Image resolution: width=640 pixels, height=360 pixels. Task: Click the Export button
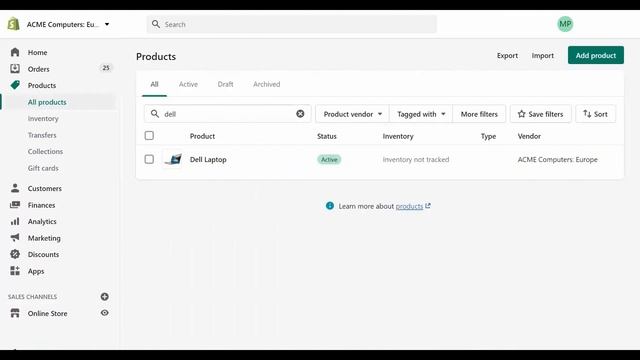point(507,56)
